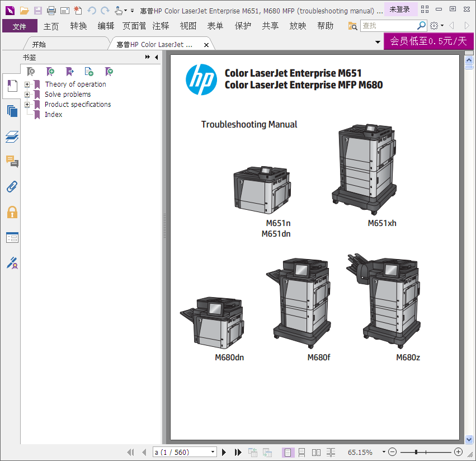Viewport: 476px width, 461px height.
Task: Open the digital signatures side panel
Action: click(12, 263)
